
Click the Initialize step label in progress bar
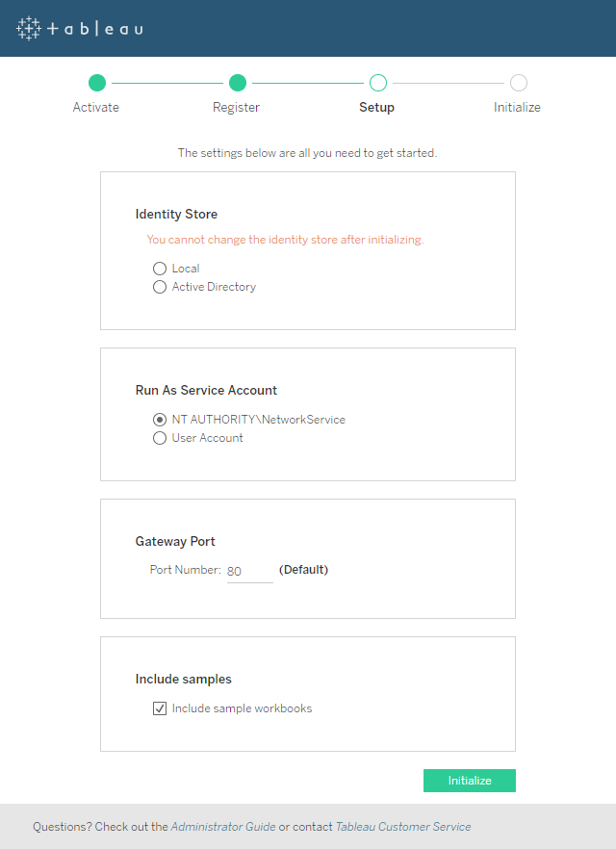click(517, 107)
